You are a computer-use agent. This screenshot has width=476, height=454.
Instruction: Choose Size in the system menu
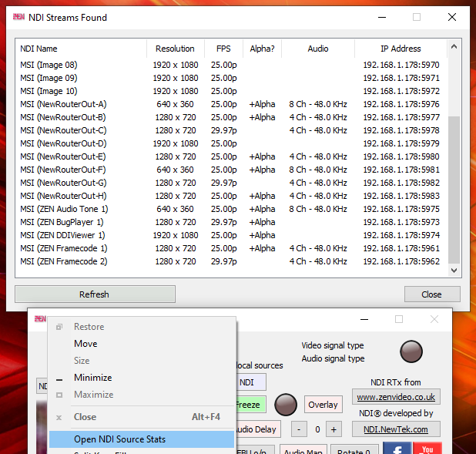(x=142, y=361)
